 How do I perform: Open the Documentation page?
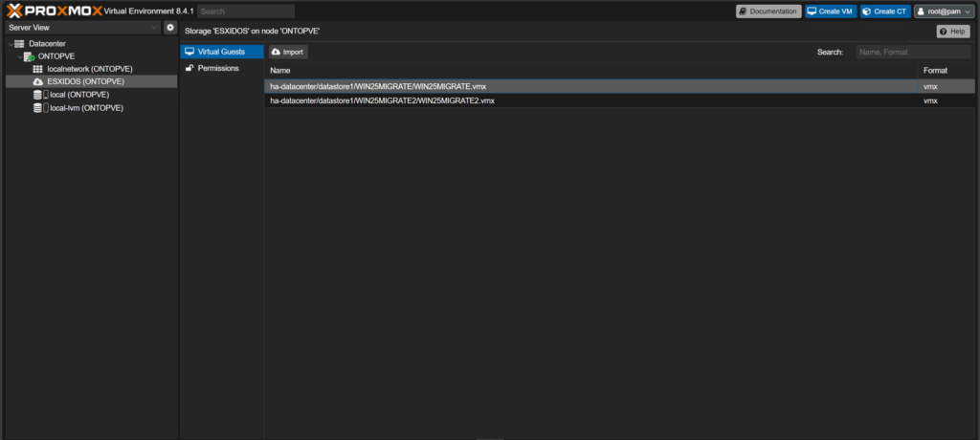click(768, 11)
